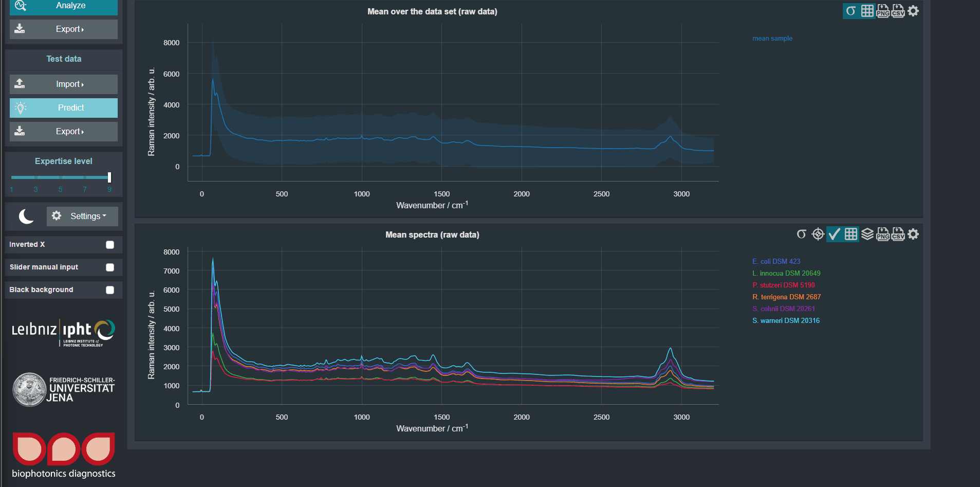This screenshot has width=980, height=487.
Task: Open gear settings of the Mean spectra chart
Action: [x=913, y=234]
